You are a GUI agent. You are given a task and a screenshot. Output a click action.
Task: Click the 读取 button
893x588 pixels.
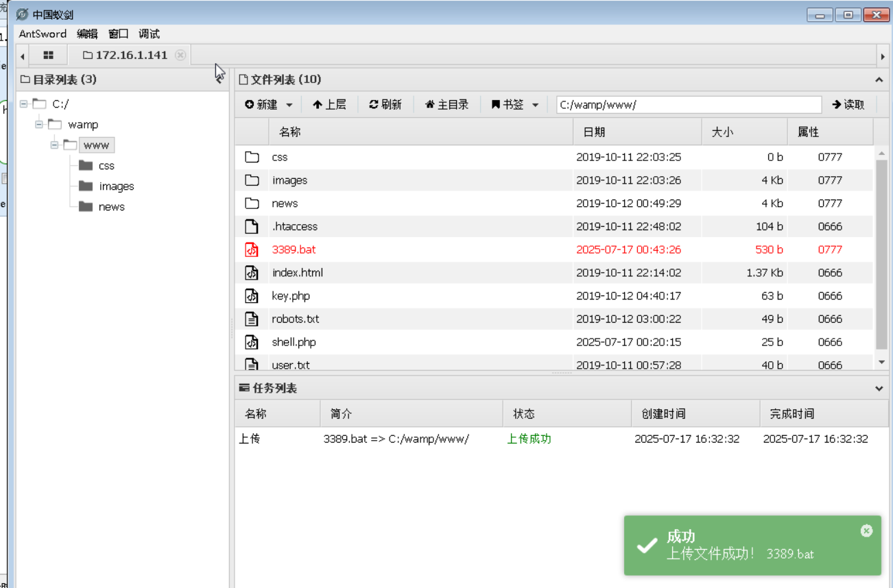coord(848,104)
